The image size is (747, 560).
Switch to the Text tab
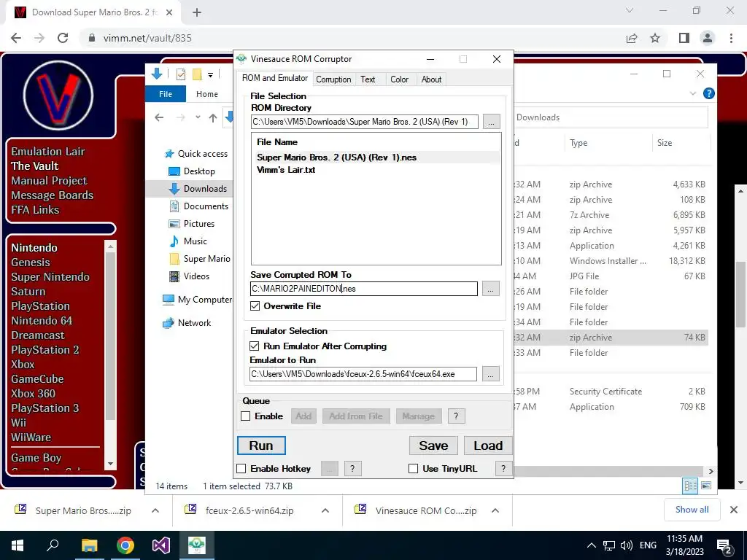pyautogui.click(x=368, y=79)
